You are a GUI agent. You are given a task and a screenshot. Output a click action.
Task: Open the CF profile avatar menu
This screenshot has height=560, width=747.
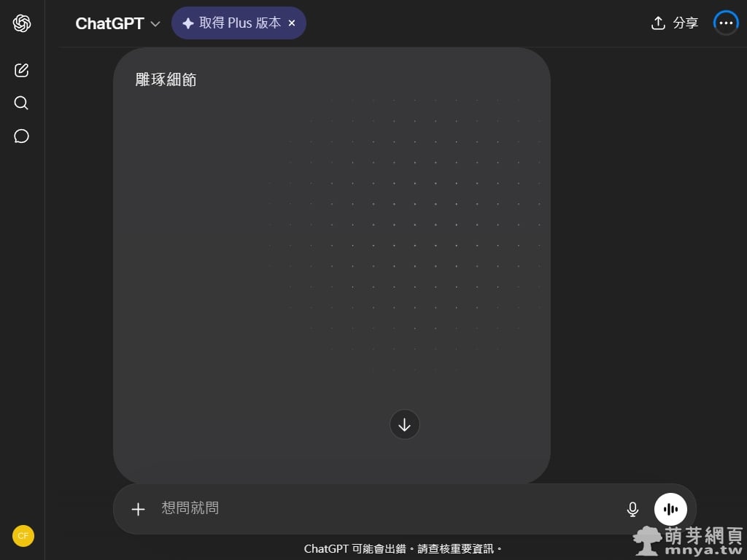[x=23, y=536]
